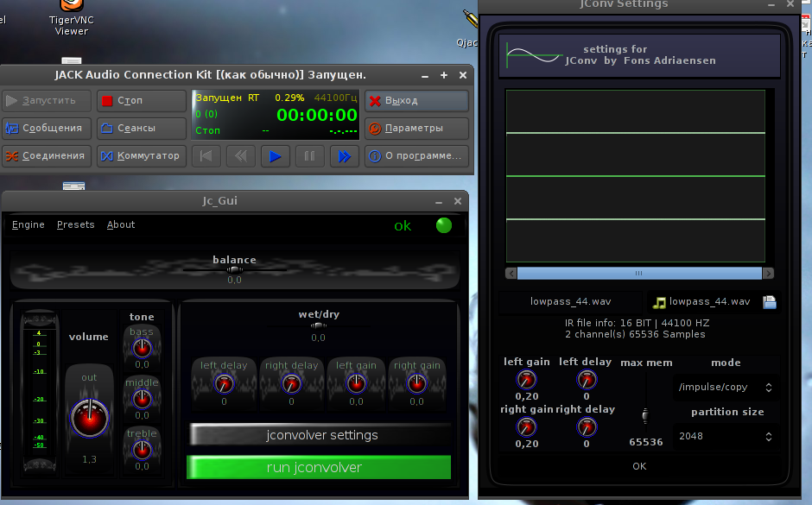
Task: Close the JACK Audio Connection Kit window
Action: click(x=463, y=76)
